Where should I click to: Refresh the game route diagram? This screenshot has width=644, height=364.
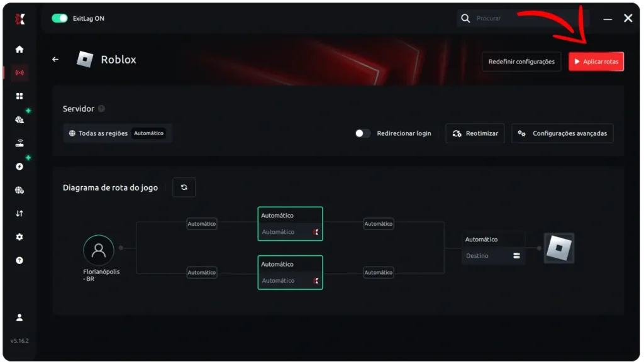click(x=184, y=187)
